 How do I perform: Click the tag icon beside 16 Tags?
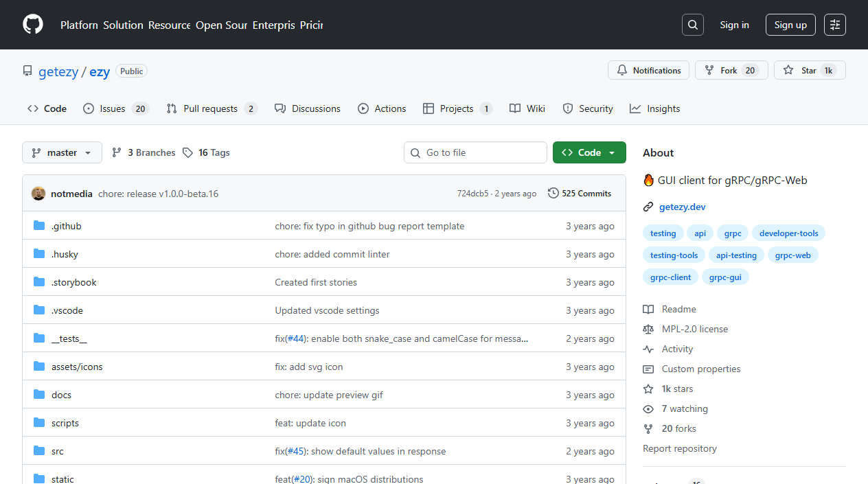point(187,152)
